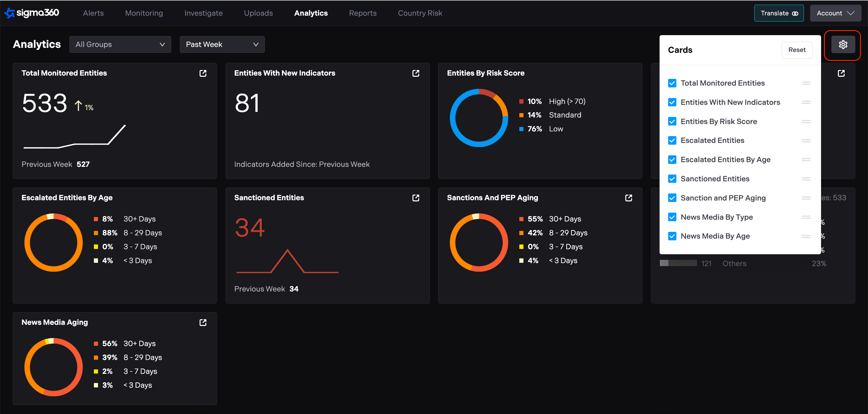Image resolution: width=868 pixels, height=414 pixels.
Task: Open the dashboard settings gear icon
Action: point(843,45)
